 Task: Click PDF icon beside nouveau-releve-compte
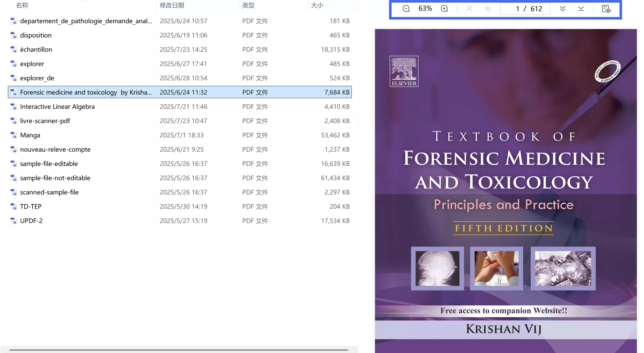(x=14, y=149)
